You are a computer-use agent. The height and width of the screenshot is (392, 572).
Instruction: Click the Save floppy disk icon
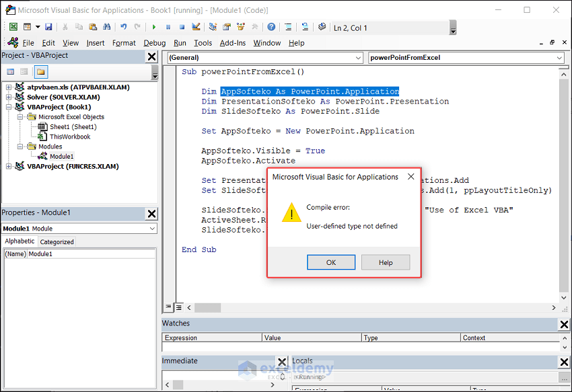[x=48, y=27]
